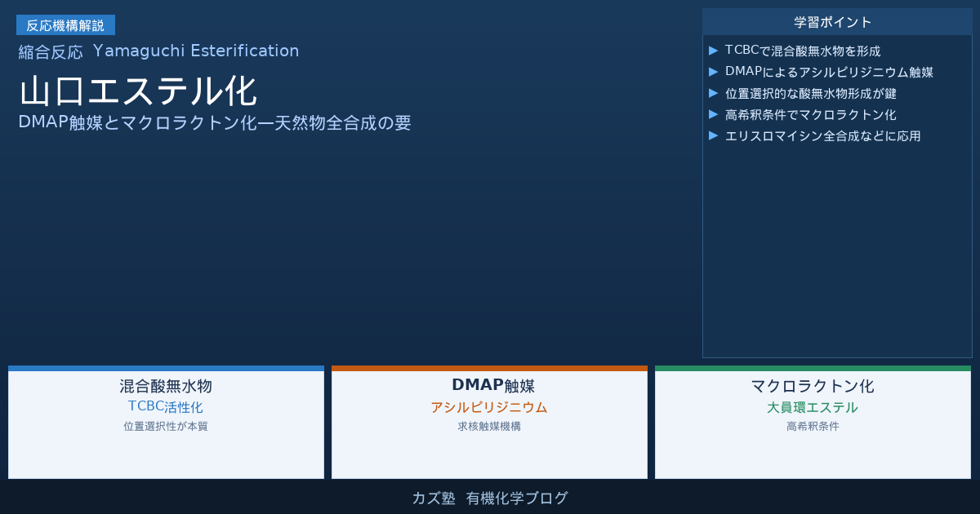Click the green 大員環エステル label
980x514 pixels.
[813, 406]
